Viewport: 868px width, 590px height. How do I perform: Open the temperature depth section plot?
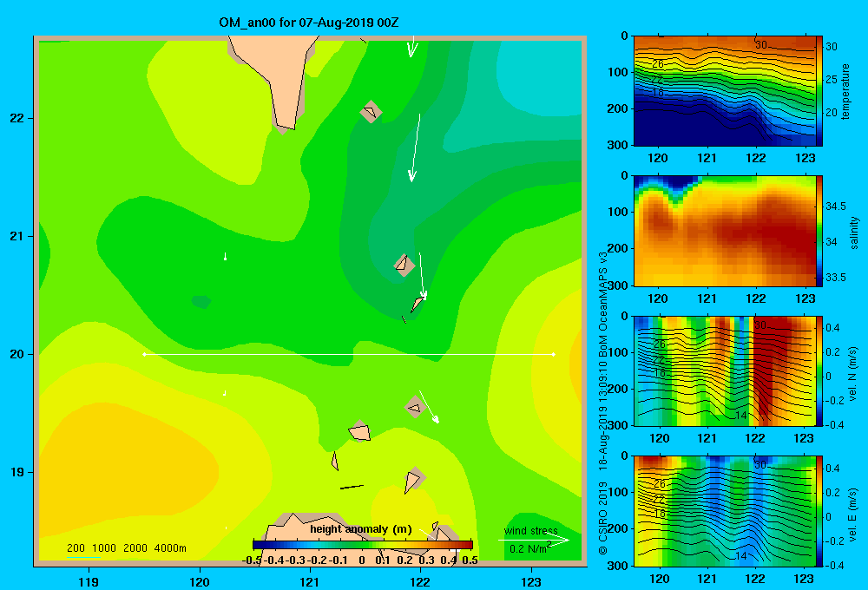[x=724, y=91]
